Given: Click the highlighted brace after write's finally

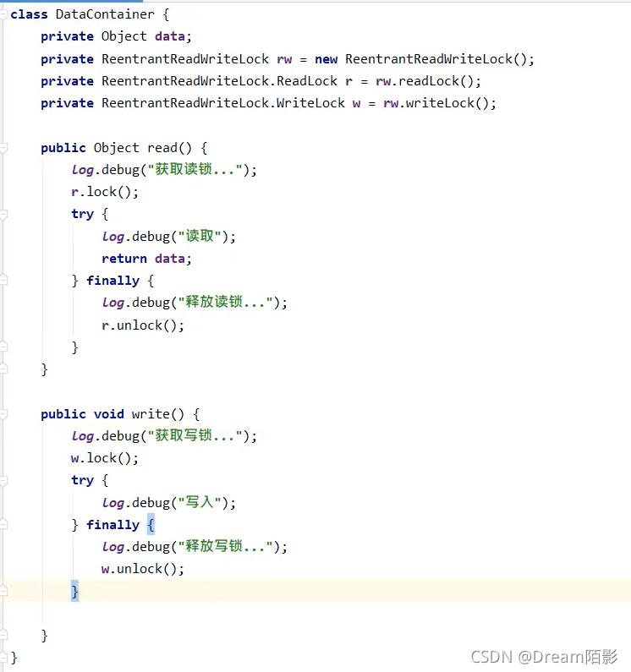Looking at the screenshot, I should click(151, 525).
